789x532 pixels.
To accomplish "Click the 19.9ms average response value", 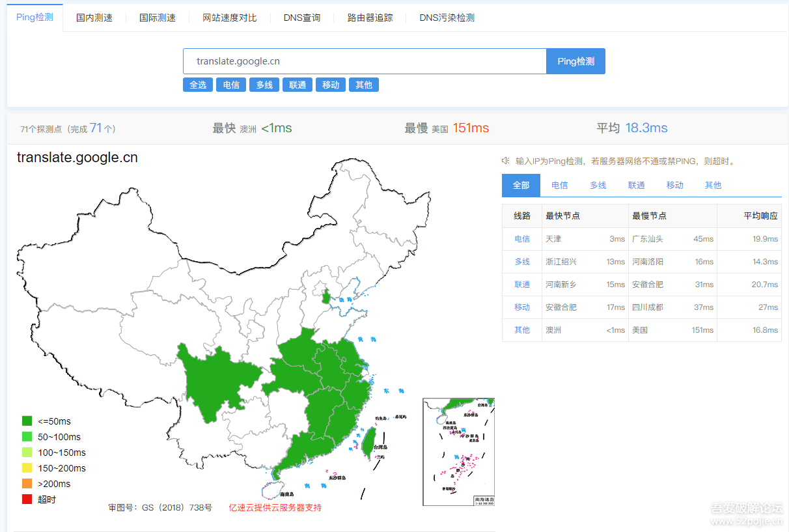I will pyautogui.click(x=766, y=239).
